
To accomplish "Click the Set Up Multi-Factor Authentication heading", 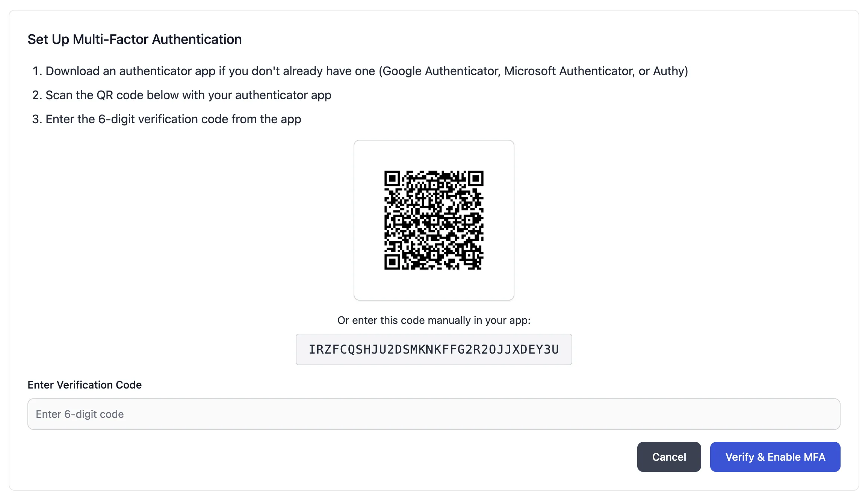I will (x=134, y=39).
